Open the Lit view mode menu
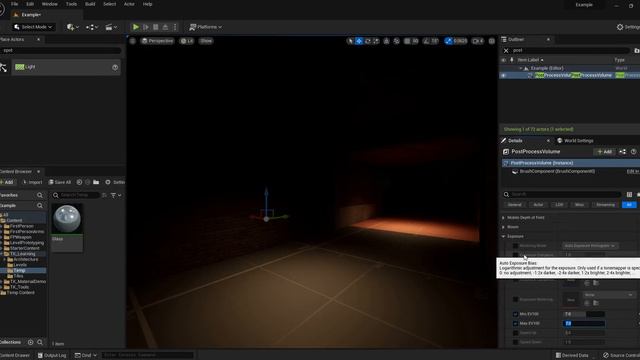 tap(187, 41)
